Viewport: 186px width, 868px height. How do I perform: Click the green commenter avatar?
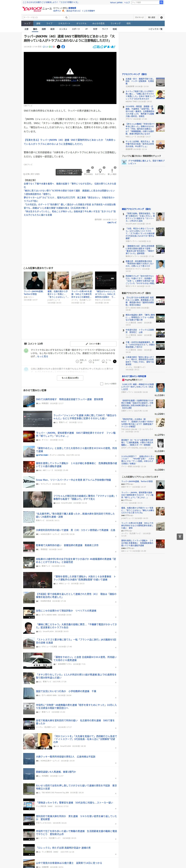(x=26, y=351)
